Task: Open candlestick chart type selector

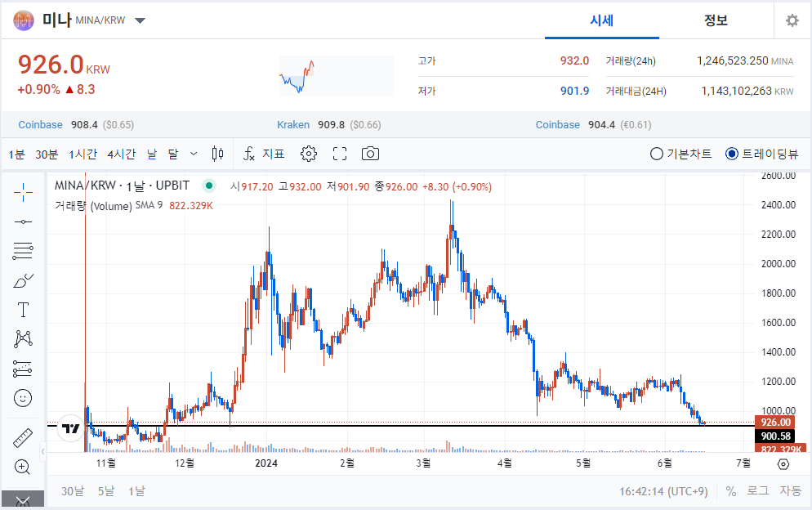Action: click(x=217, y=154)
